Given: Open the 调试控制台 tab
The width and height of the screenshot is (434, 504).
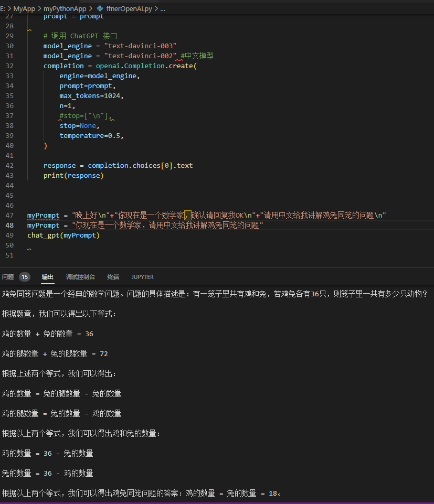Looking at the screenshot, I should pyautogui.click(x=80, y=277).
